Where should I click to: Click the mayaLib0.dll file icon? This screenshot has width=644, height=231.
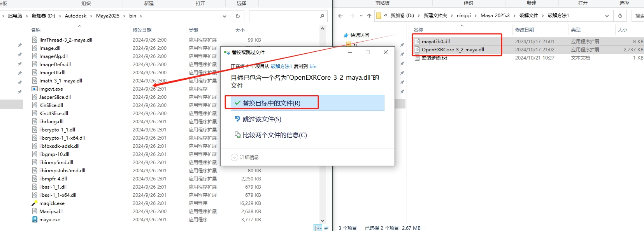coord(417,41)
